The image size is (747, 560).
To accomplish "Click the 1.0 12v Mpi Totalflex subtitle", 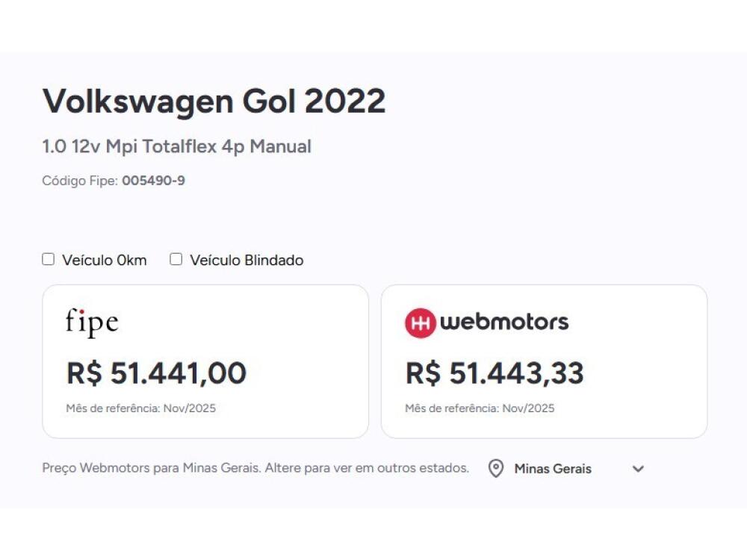I will coord(176,146).
